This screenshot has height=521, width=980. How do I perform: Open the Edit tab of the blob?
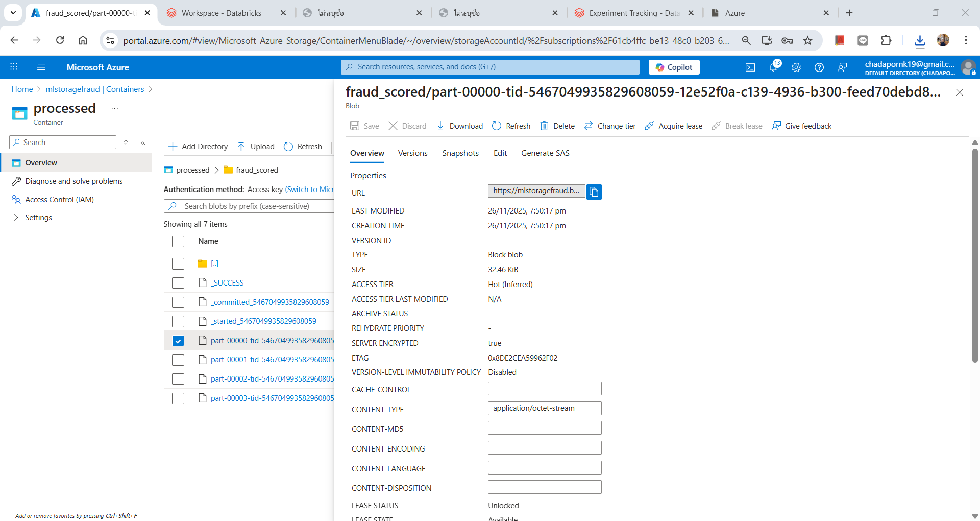[x=500, y=153]
